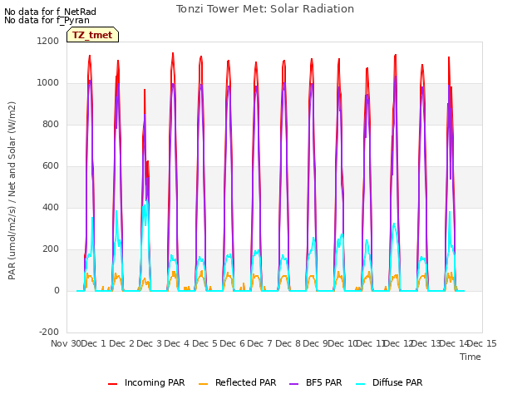Viewport: 532px width, 399px height.
Task: Click the Dec 8 x-axis date label
Action: coord(288,343)
